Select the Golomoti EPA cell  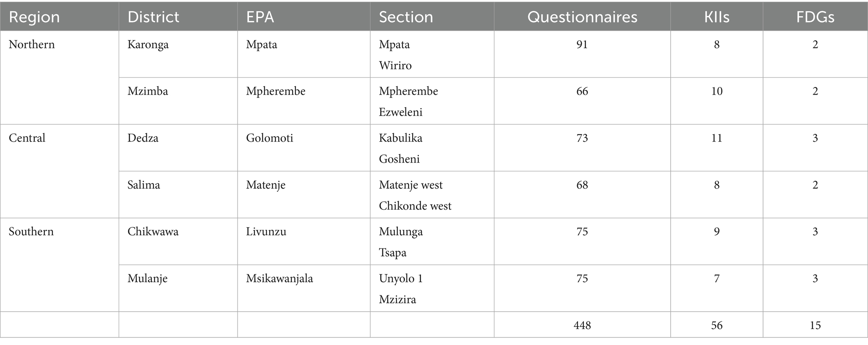pos(269,138)
